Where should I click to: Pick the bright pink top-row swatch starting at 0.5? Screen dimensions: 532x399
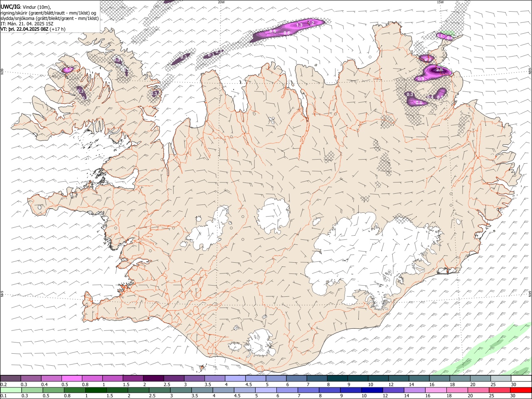pos(71,378)
